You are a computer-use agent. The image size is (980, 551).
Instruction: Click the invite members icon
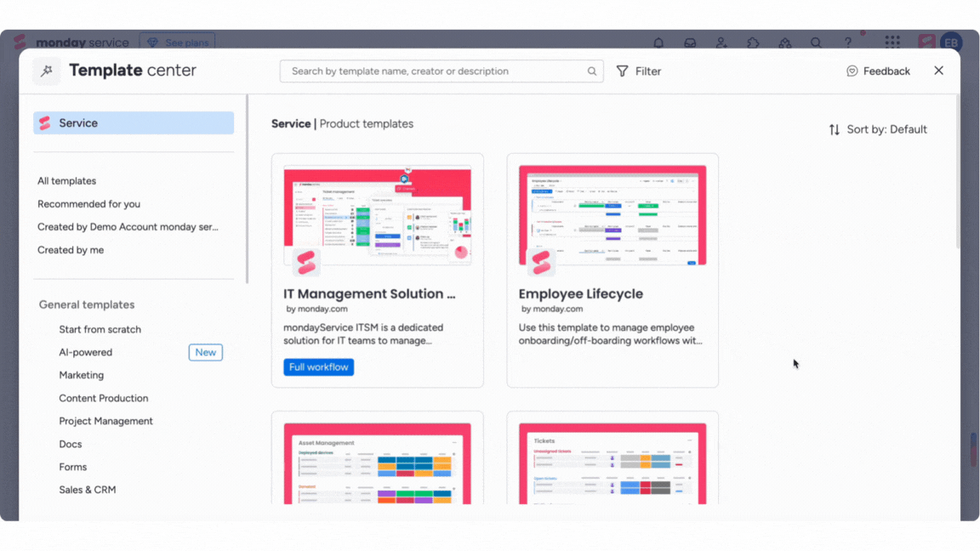pyautogui.click(x=721, y=43)
